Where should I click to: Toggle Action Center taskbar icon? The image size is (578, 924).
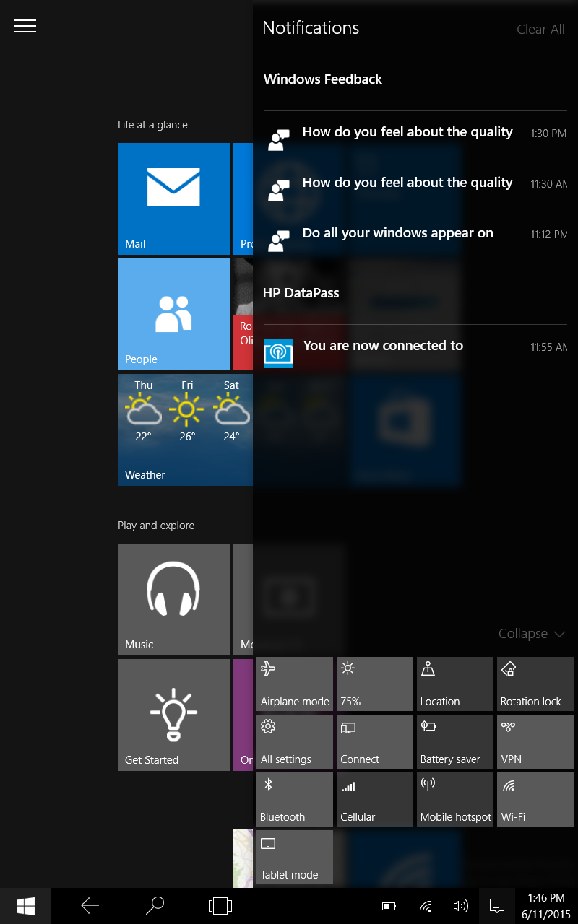coord(496,906)
